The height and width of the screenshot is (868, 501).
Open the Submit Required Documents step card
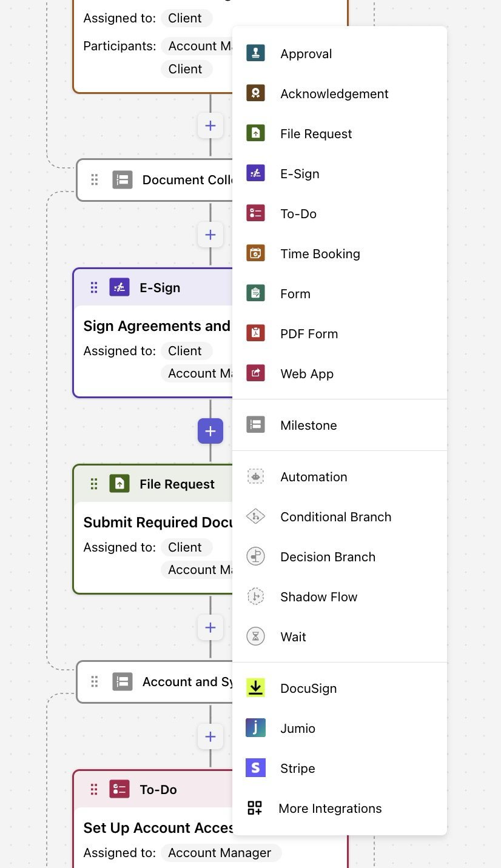pos(158,522)
